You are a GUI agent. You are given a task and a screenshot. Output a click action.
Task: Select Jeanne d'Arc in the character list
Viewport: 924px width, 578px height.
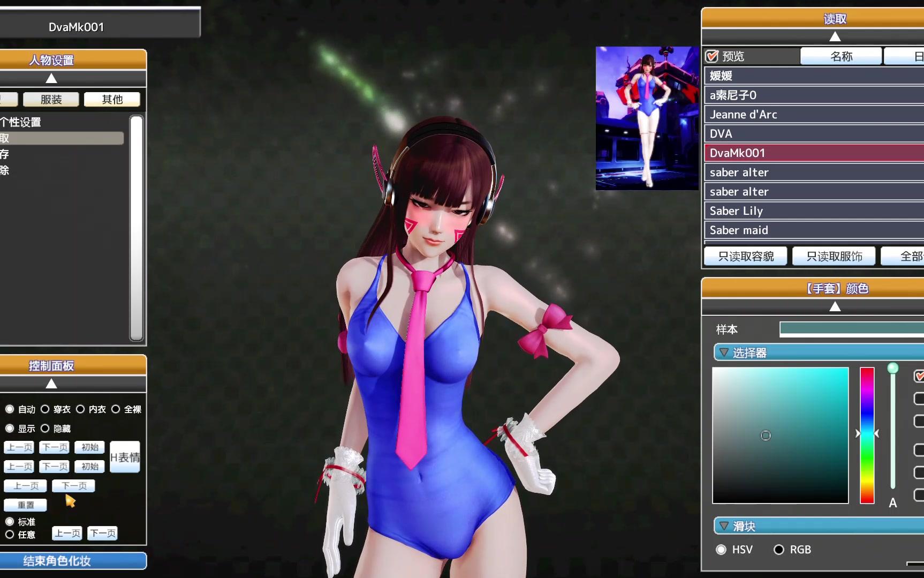pos(814,114)
